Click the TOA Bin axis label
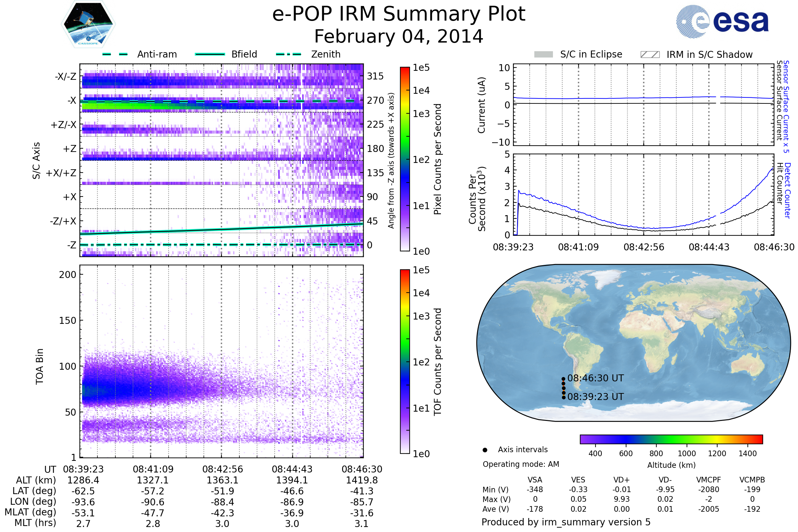Image resolution: width=798 pixels, height=532 pixels. [40, 366]
